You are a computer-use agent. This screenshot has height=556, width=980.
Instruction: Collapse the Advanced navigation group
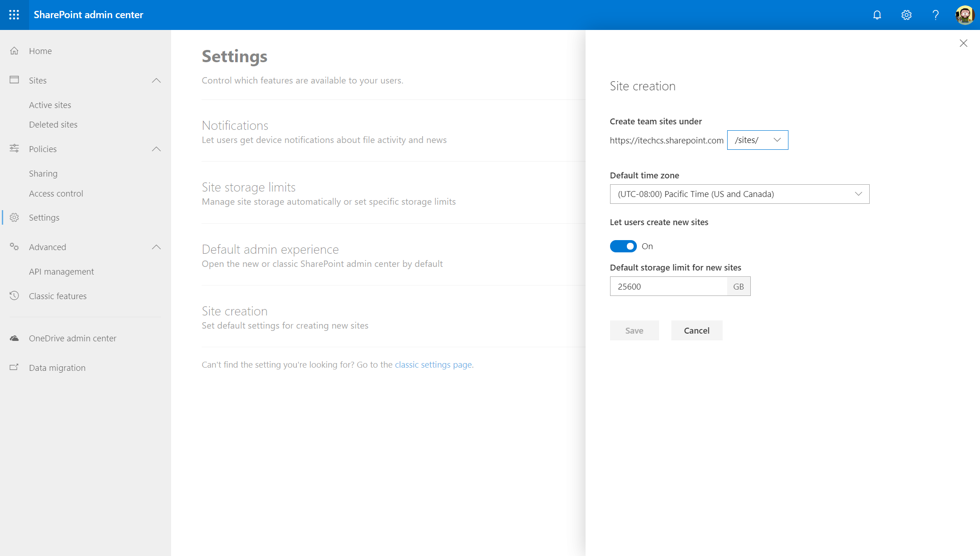pos(156,247)
